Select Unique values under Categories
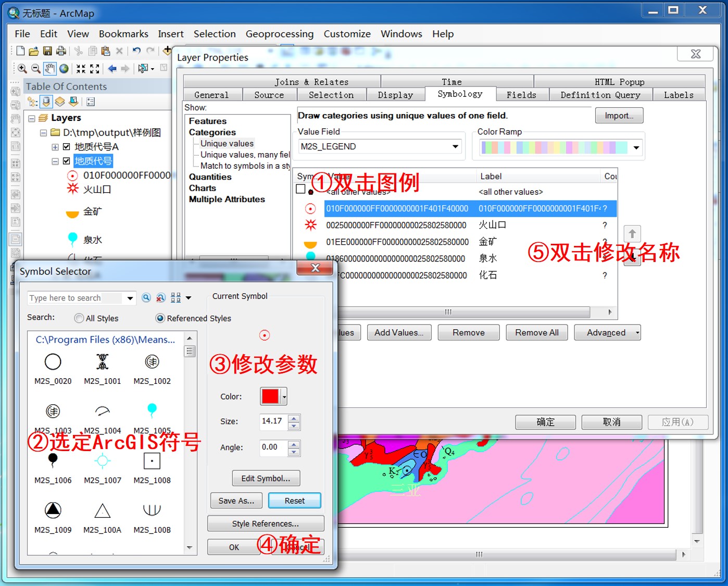 [227, 144]
